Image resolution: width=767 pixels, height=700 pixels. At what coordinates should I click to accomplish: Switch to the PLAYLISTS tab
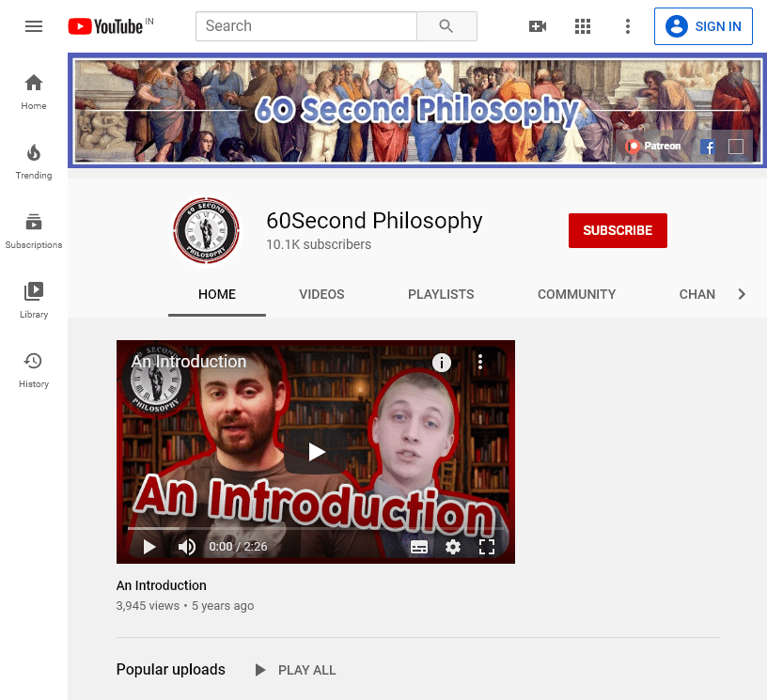tap(441, 294)
